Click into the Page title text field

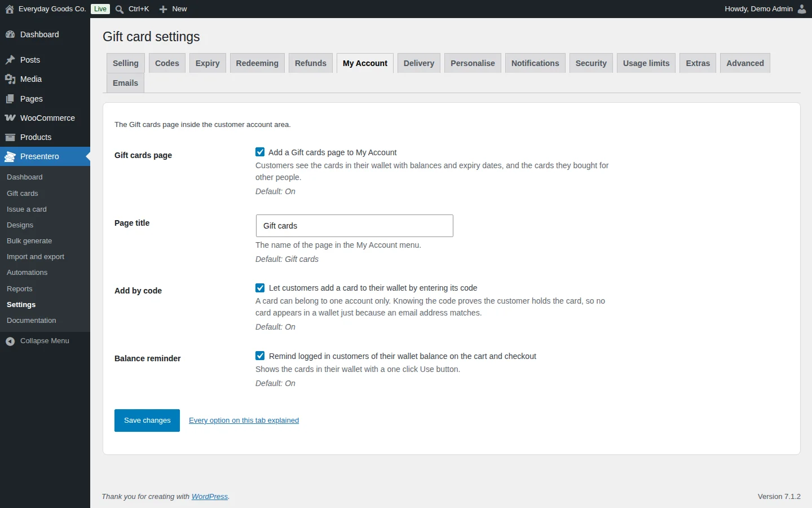pyautogui.click(x=355, y=226)
